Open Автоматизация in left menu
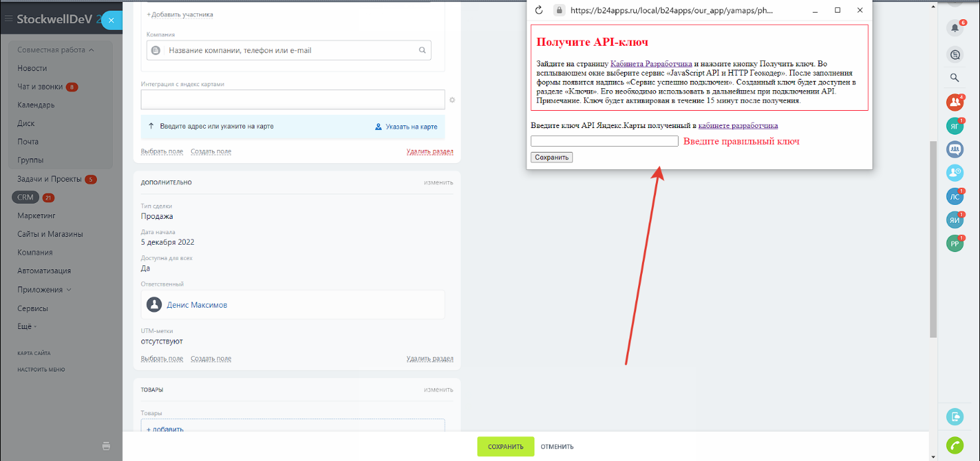980x461 pixels. [44, 271]
